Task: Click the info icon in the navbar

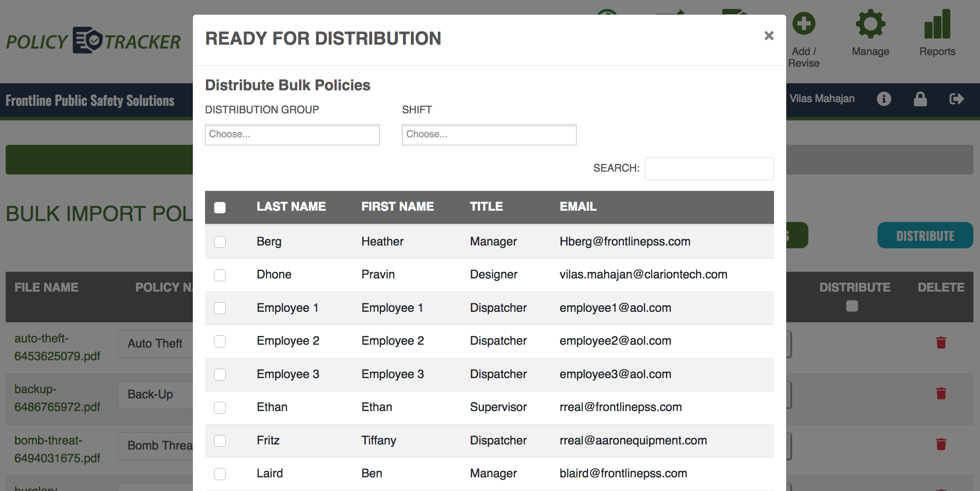Action: pyautogui.click(x=884, y=99)
